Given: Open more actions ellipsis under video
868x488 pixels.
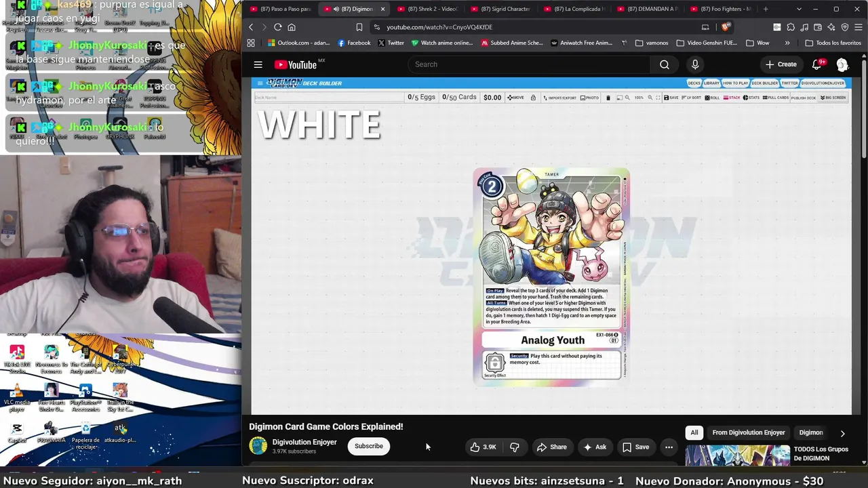Looking at the screenshot, I should 669,447.
